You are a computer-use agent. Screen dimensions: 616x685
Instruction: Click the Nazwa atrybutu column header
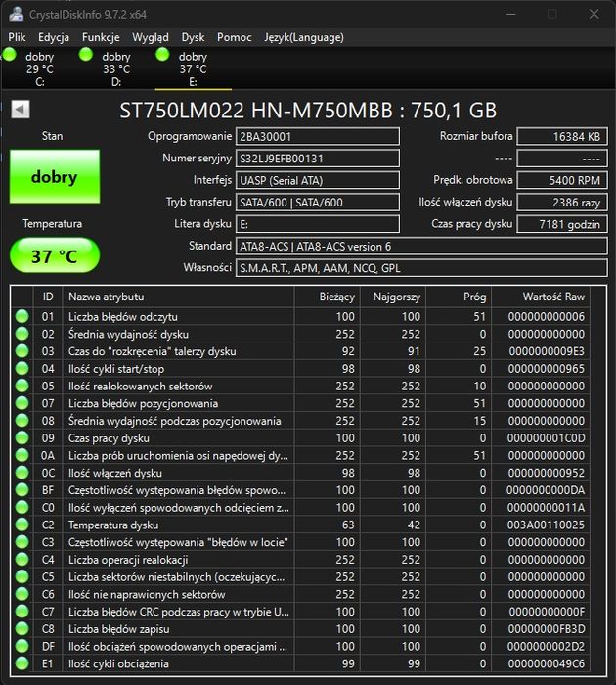tap(179, 297)
